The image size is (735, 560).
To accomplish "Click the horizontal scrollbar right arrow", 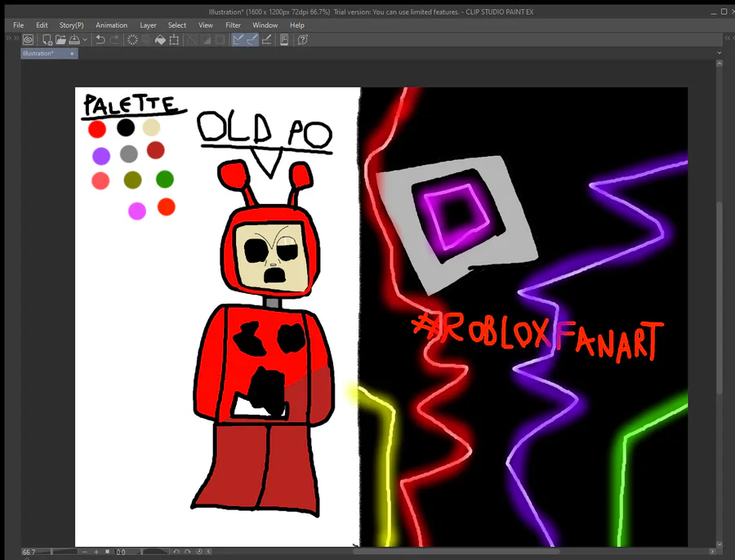I will pos(712,552).
